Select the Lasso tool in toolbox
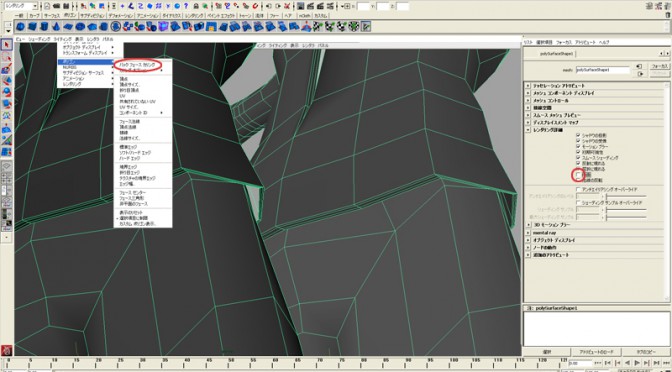This screenshot has width=672, height=372. coord(6,57)
